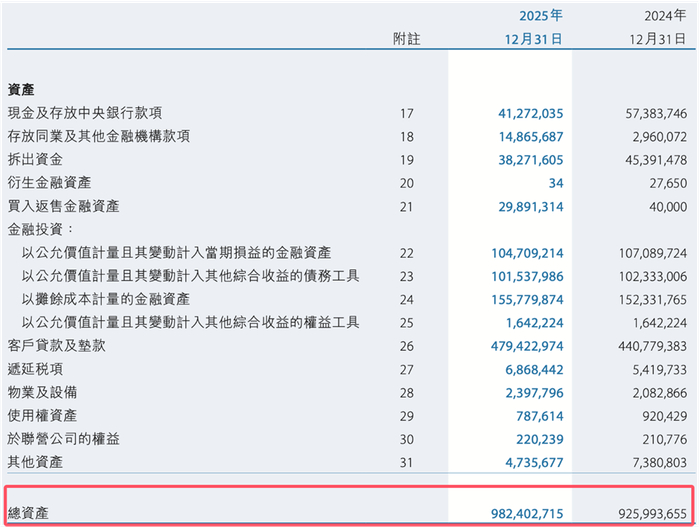Click the 客戶貸款及墊款 row label
Screen dimensions: 700x528
pos(56,345)
